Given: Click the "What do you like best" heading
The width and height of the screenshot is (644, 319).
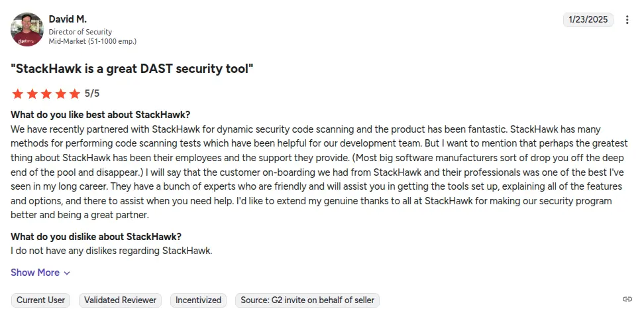Looking at the screenshot, I should click(x=100, y=115).
